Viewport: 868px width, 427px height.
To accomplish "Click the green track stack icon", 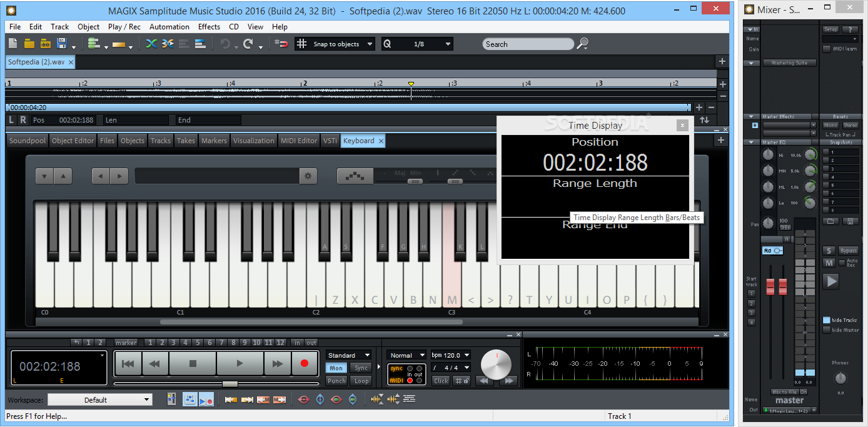I will [94, 44].
